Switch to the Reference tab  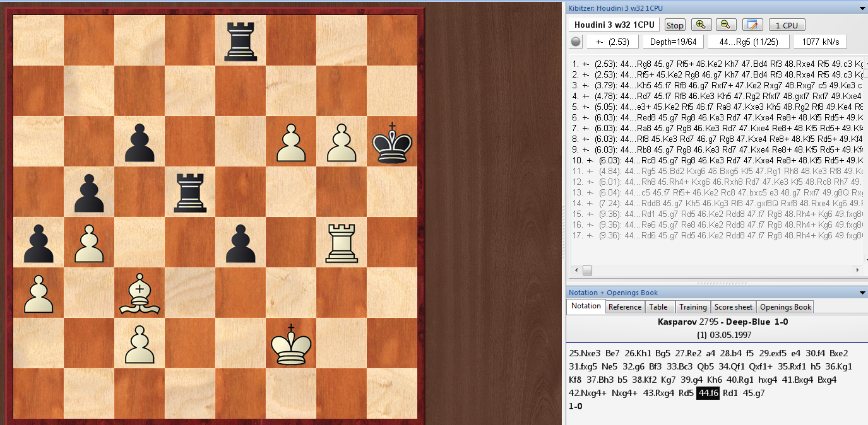click(x=624, y=307)
